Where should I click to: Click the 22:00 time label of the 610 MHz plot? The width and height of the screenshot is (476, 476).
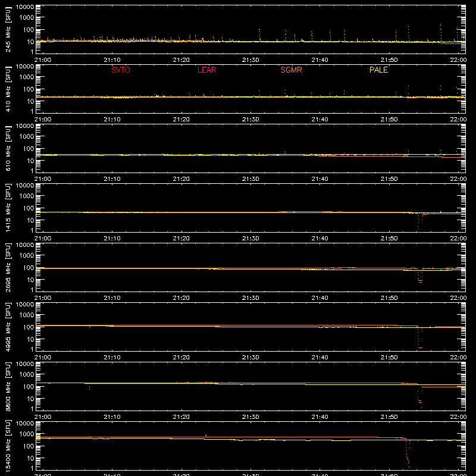[x=458, y=179]
